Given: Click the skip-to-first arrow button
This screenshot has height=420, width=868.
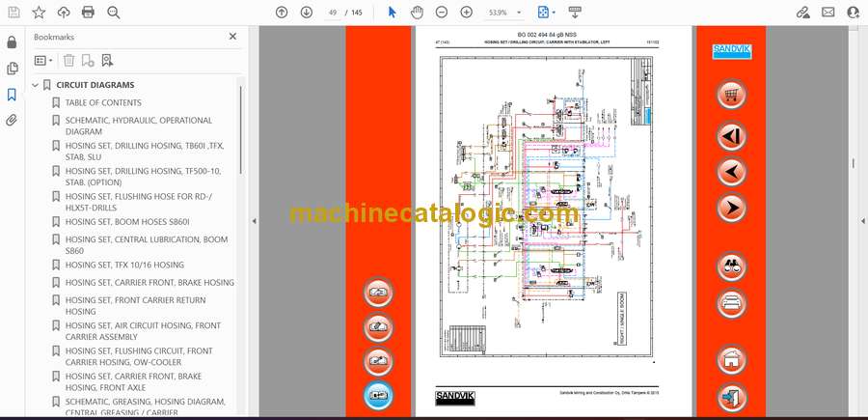Looking at the screenshot, I should pyautogui.click(x=731, y=136).
